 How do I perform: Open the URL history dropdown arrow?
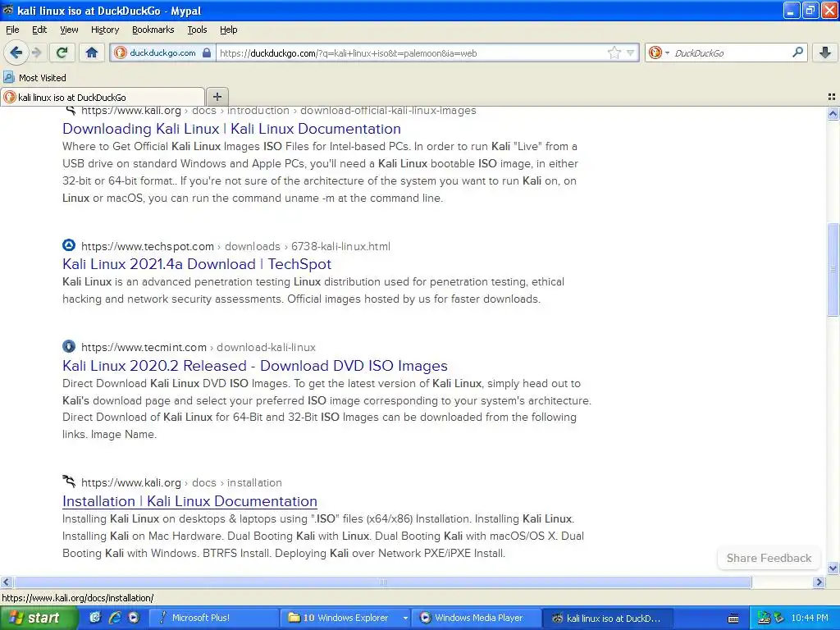pyautogui.click(x=631, y=52)
